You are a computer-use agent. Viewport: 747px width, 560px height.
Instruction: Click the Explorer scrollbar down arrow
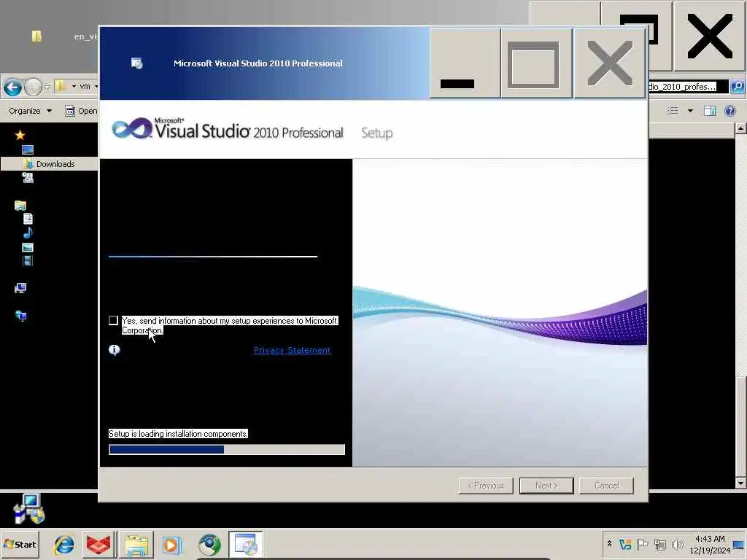(740, 483)
